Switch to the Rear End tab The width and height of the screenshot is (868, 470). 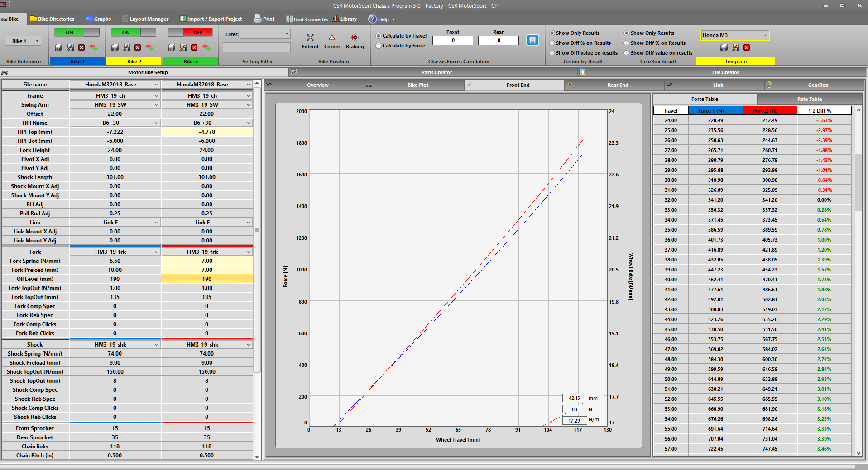(x=618, y=85)
